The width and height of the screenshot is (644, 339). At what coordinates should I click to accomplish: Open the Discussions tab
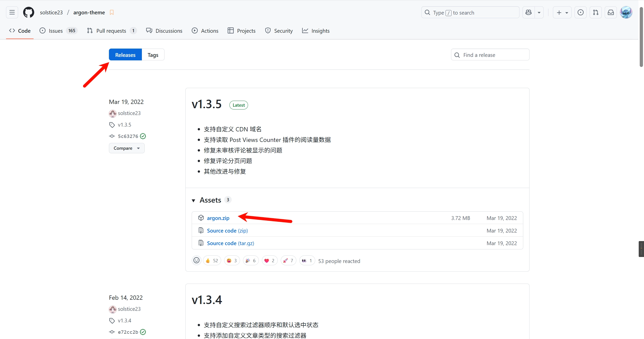tap(164, 31)
